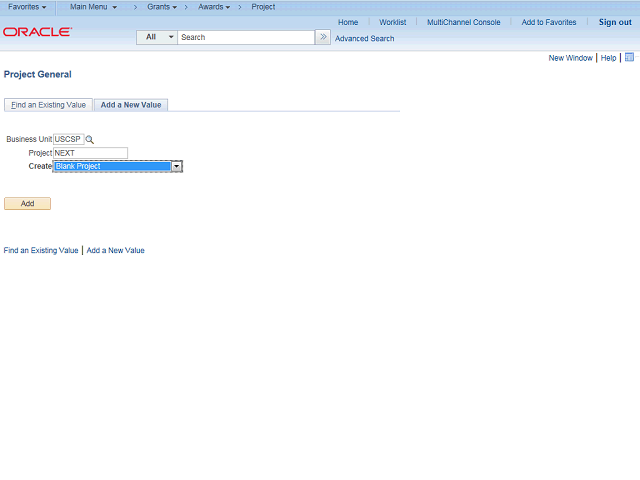Viewport: 640px width, 480px height.
Task: Click the Help link
Action: (x=608, y=58)
